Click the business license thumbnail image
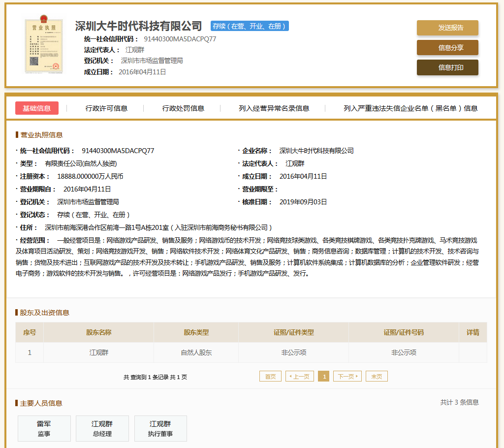Viewport: 504px width, 448px height. pyautogui.click(x=44, y=45)
